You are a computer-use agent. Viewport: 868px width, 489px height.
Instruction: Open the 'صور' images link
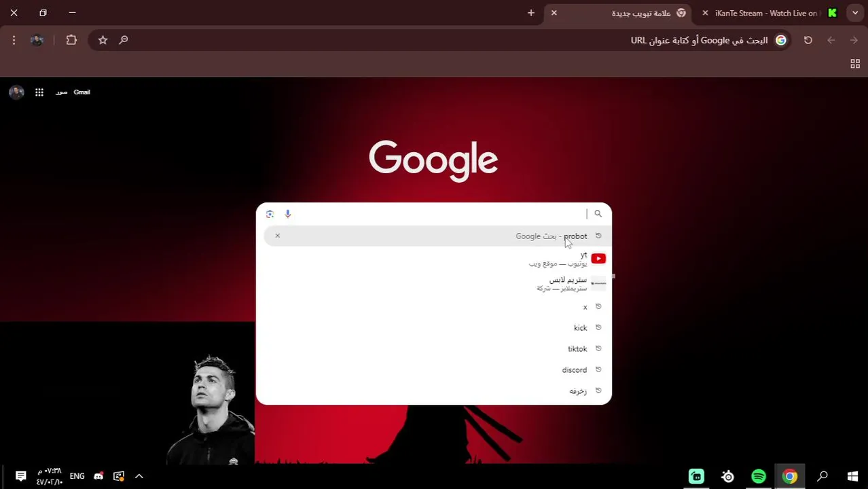(x=61, y=92)
